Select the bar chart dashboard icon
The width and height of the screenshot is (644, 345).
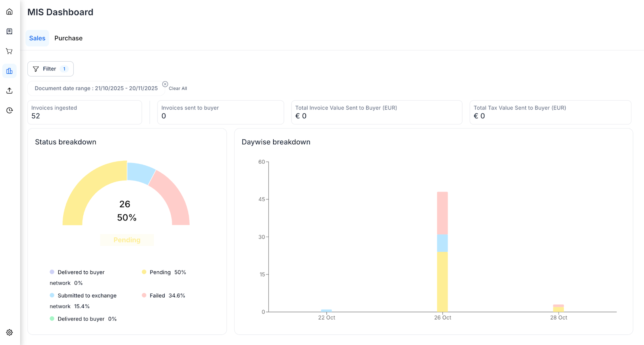click(9, 71)
